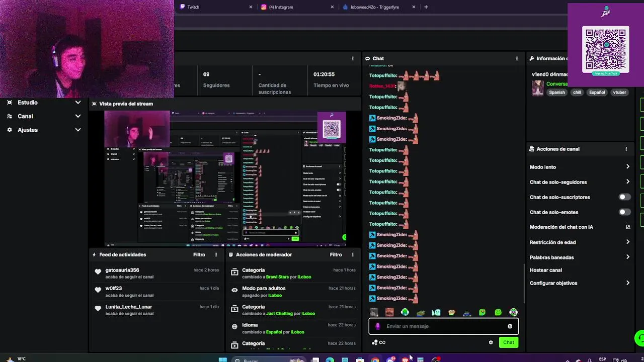Toggle Chat de solo-suscriptores switch
This screenshot has height=362, width=644.
(x=624, y=197)
